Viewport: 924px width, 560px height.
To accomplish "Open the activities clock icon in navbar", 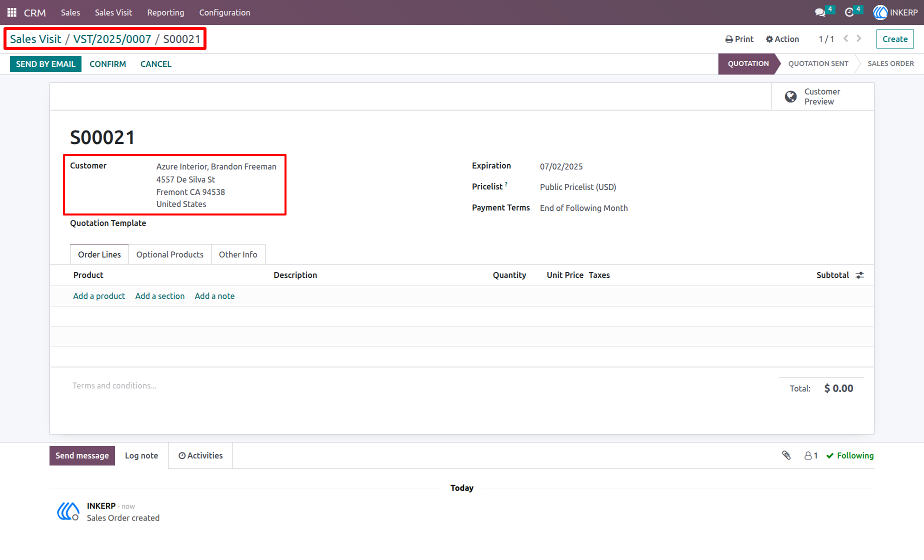I will tap(849, 12).
